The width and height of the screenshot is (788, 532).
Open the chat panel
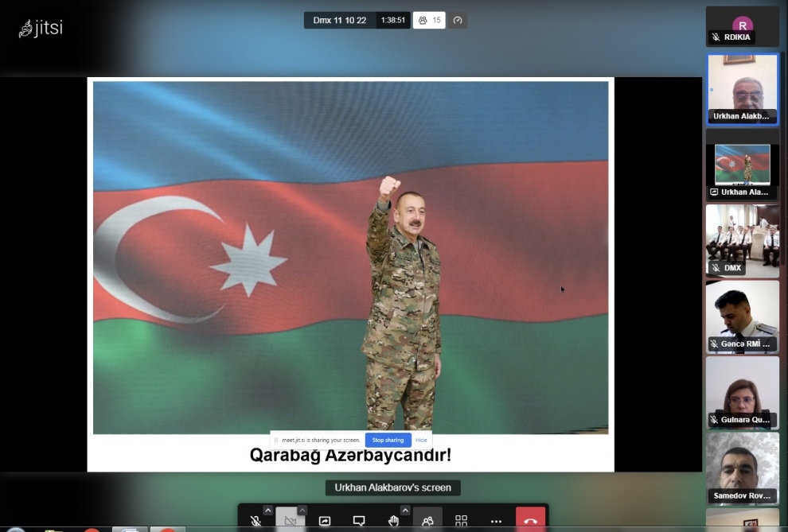pos(359,520)
